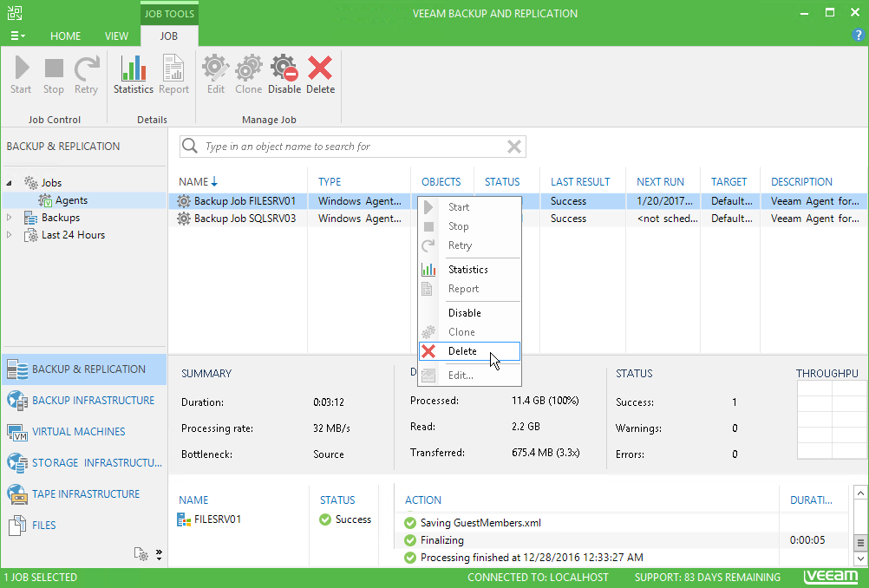
Task: Click the Retry ribbon icon
Action: coord(87,75)
